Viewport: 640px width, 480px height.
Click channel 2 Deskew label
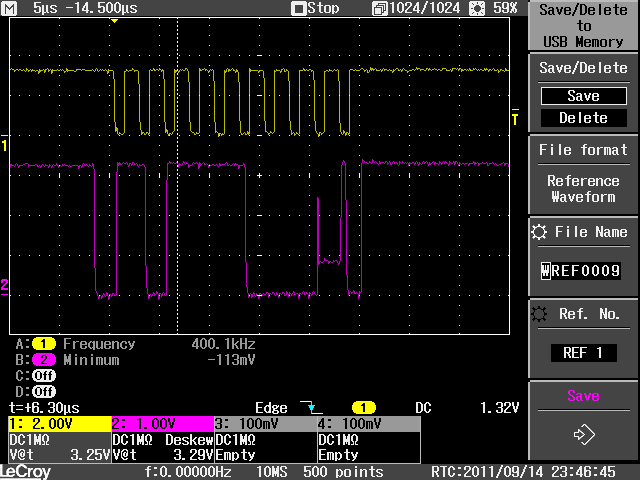189,440
